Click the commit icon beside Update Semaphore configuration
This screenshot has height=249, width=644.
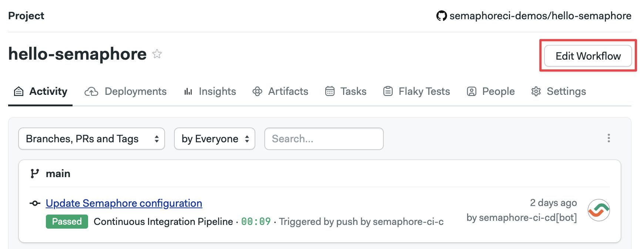[x=35, y=203]
